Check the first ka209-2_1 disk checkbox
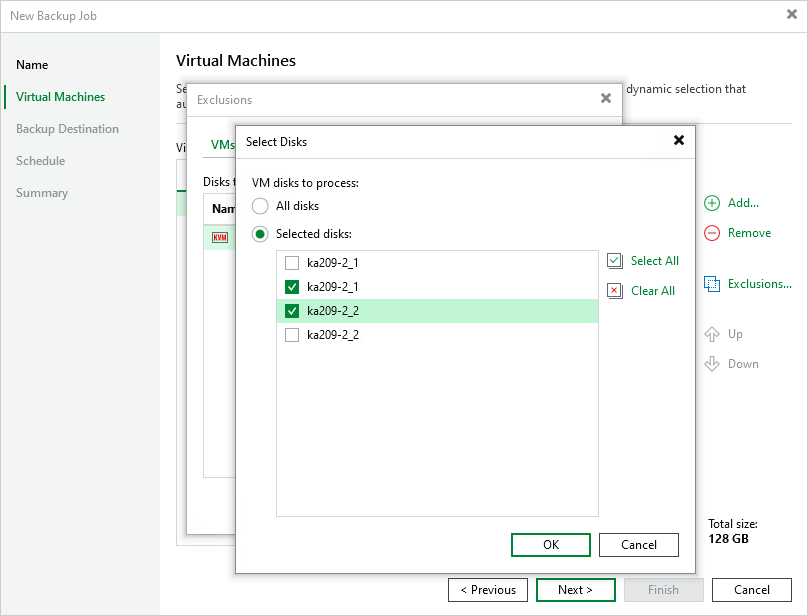This screenshot has width=808, height=616. [x=292, y=262]
